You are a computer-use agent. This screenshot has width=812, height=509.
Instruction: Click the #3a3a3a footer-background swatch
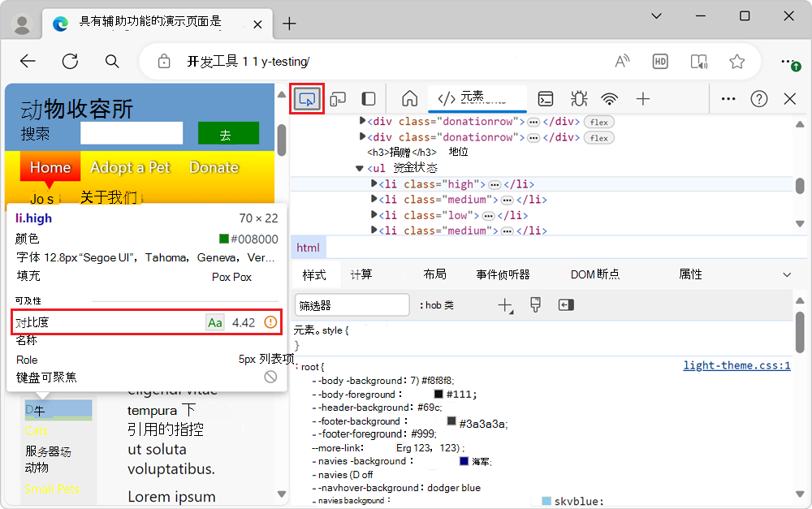coord(451,421)
